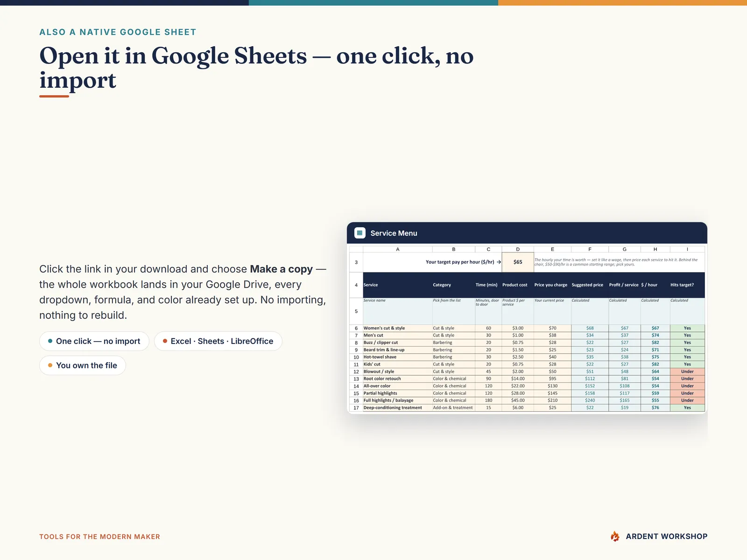Viewport: 747px width, 560px height.
Task: Select the column I header
Action: pyautogui.click(x=687, y=249)
